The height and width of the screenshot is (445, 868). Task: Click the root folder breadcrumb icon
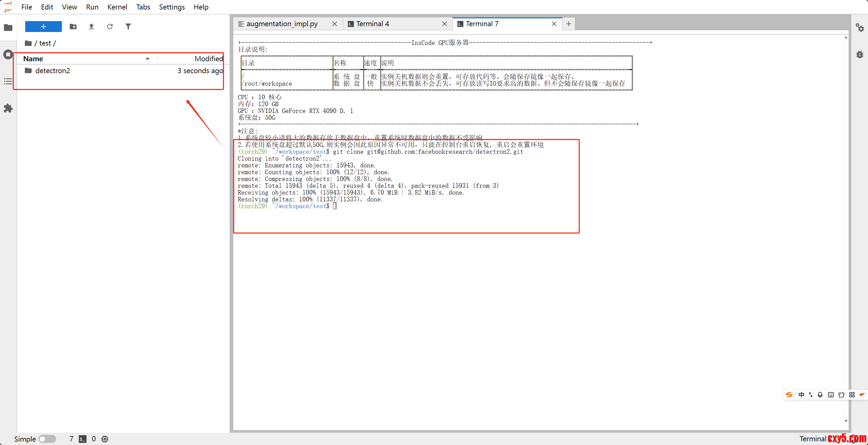pos(28,43)
